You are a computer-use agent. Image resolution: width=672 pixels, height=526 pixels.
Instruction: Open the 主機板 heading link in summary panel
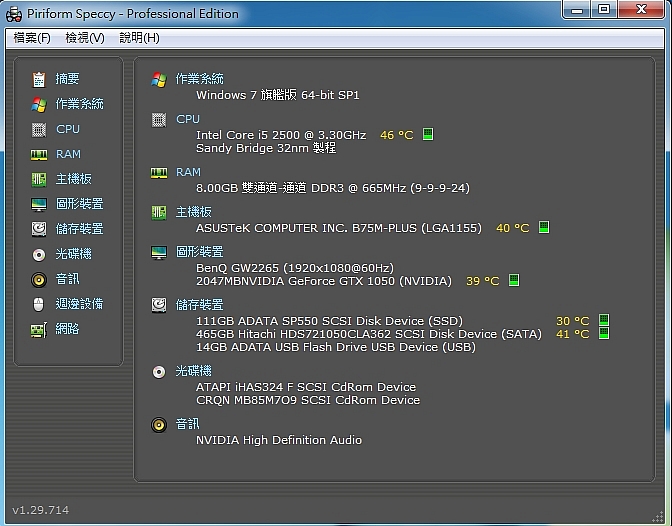coord(193,212)
